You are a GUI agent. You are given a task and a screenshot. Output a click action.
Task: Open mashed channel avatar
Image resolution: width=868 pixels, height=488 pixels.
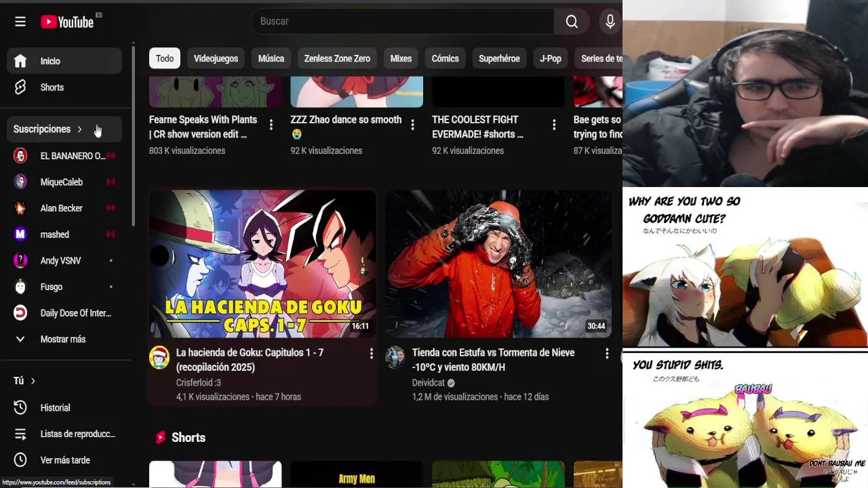click(x=20, y=235)
